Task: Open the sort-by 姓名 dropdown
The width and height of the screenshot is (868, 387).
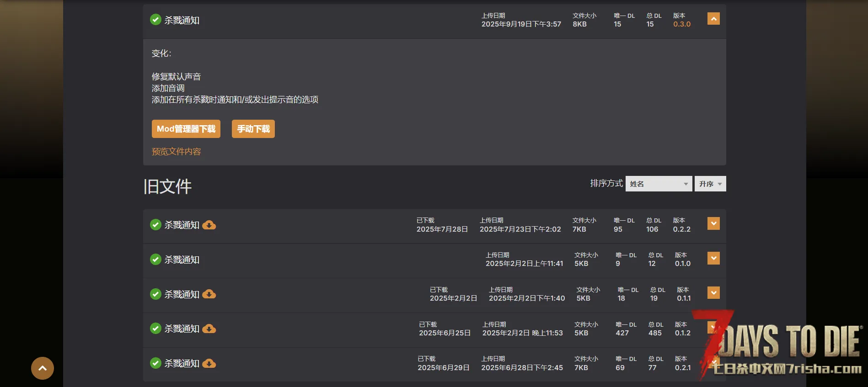Action: point(658,184)
